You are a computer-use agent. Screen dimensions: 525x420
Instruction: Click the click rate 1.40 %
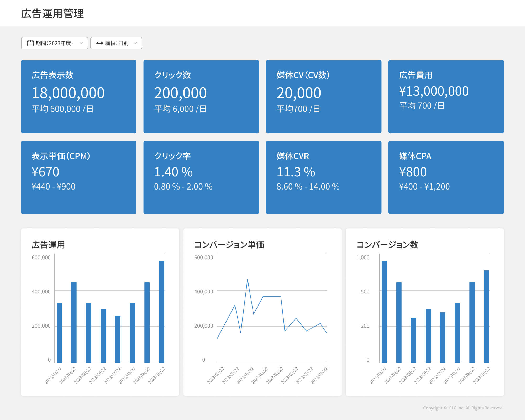tap(173, 172)
